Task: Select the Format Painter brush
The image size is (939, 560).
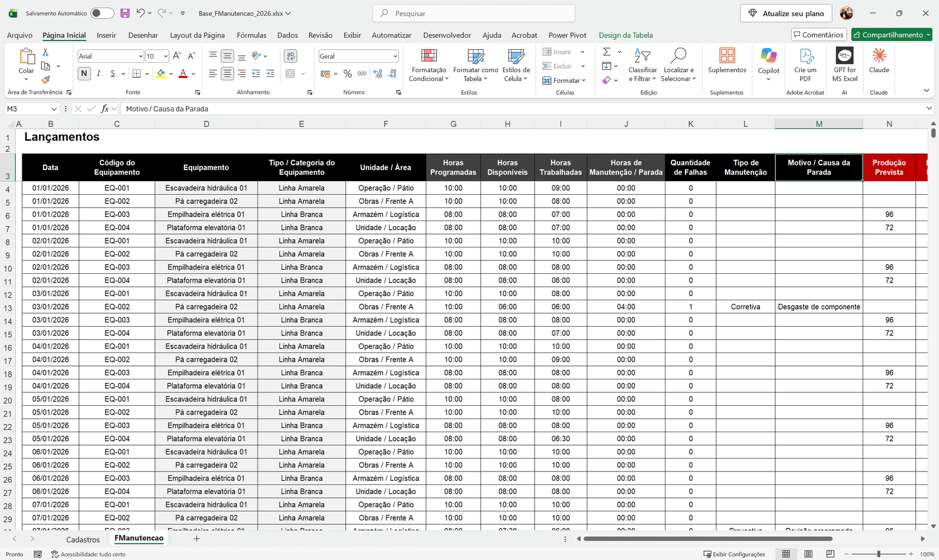Action: coord(46,80)
